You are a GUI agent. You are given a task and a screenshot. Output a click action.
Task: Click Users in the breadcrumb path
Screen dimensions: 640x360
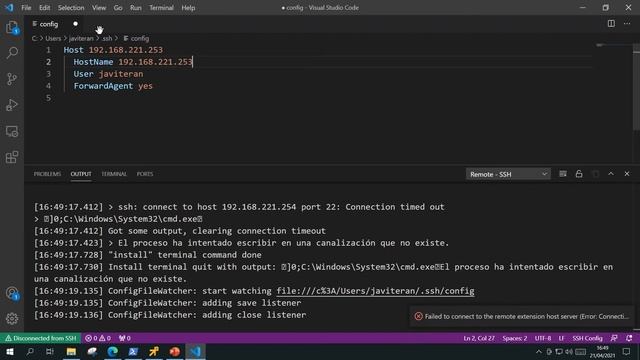coord(53,38)
